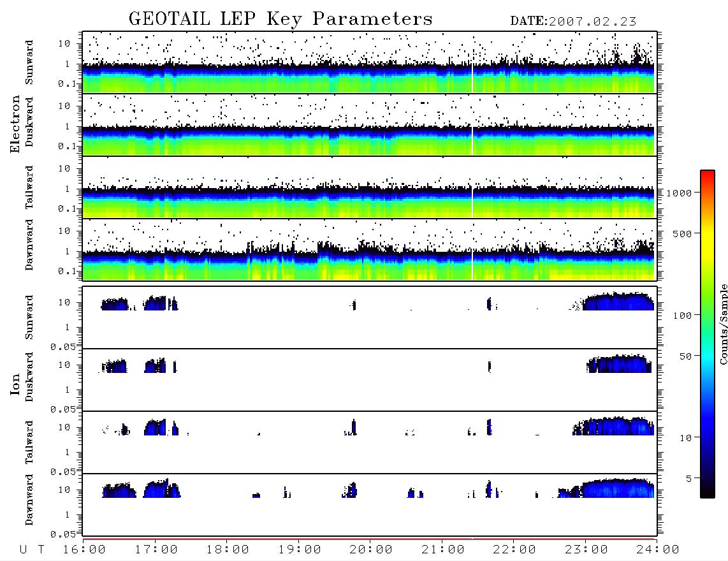Viewport: 728px width, 561px height.
Task: Click the 0.05 tick of Ion Sunward axis
Action: pyautogui.click(x=62, y=347)
